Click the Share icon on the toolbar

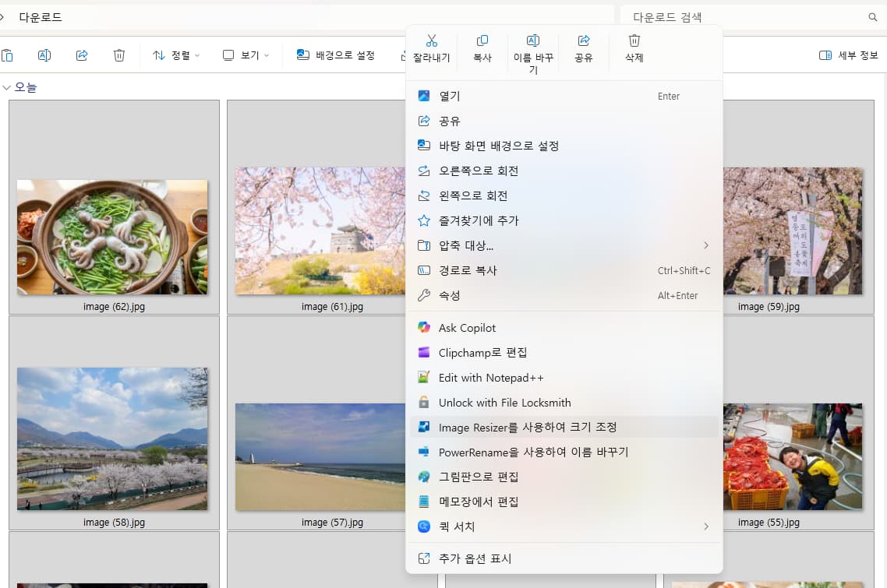click(x=81, y=55)
